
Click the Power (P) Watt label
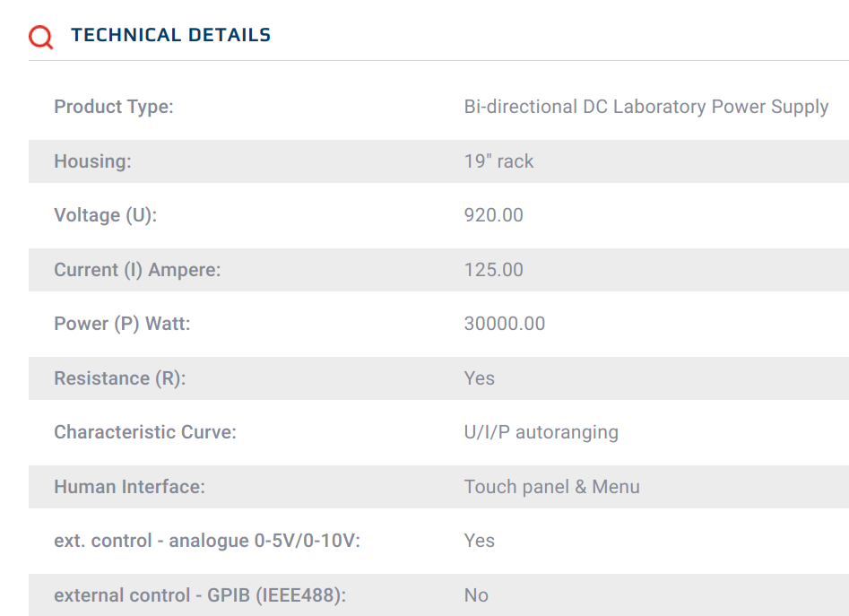click(x=122, y=324)
